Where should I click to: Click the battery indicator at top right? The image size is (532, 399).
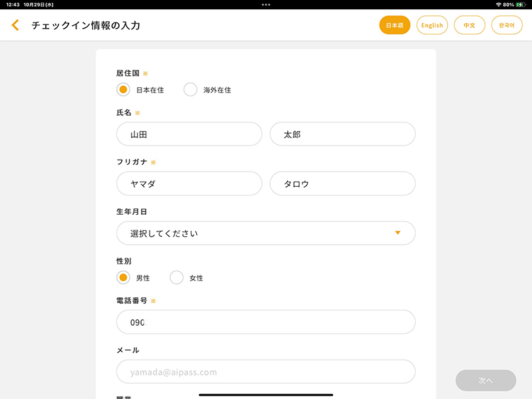click(519, 5)
